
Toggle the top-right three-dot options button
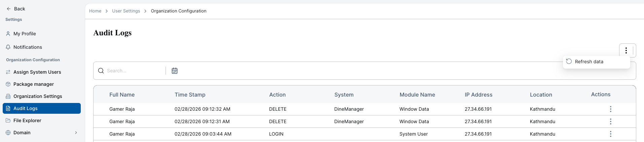point(626,50)
